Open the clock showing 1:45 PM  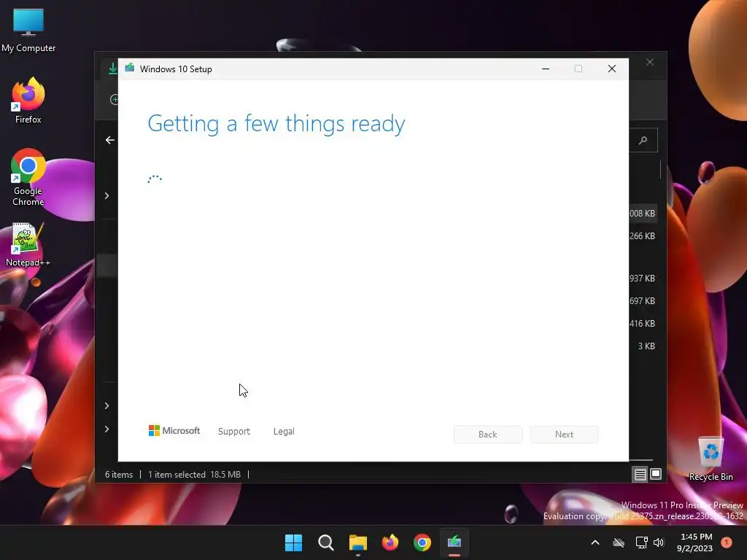(x=695, y=542)
